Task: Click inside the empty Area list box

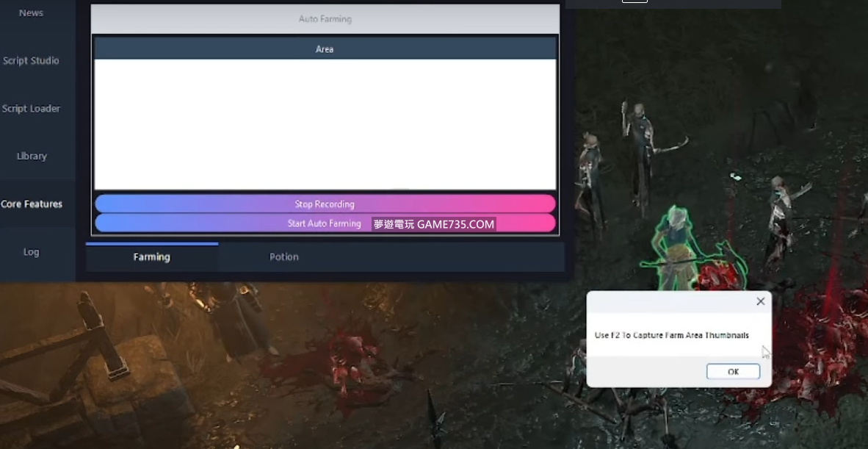Action: point(325,125)
